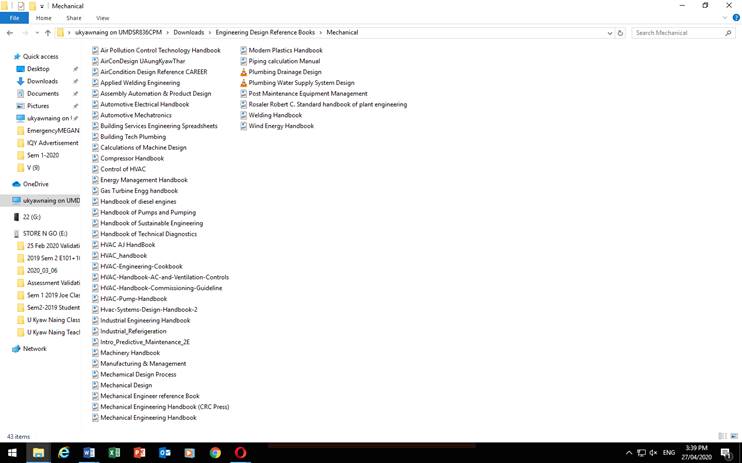This screenshot has height=463, width=742.
Task: Open Quick Access Toolbar customize dropdown
Action: coord(42,6)
